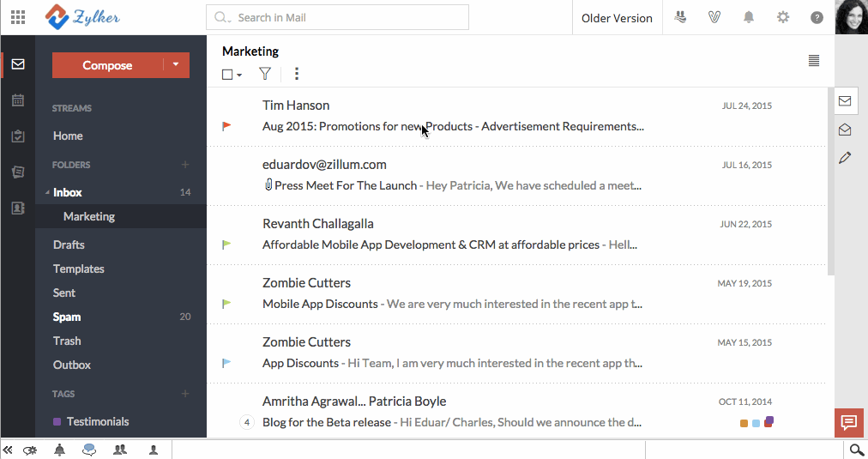
Task: Open the three-dot more actions menu
Action: click(x=297, y=74)
